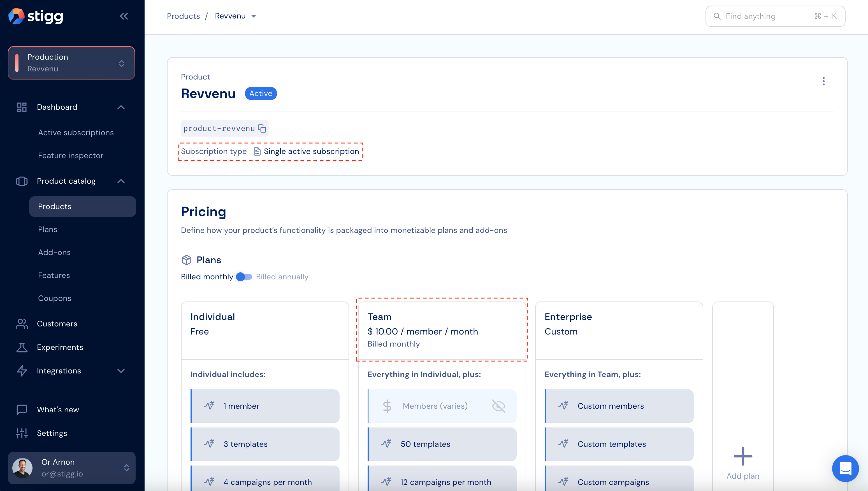Go to Active subscriptions
The height and width of the screenshot is (491, 868).
coord(76,132)
